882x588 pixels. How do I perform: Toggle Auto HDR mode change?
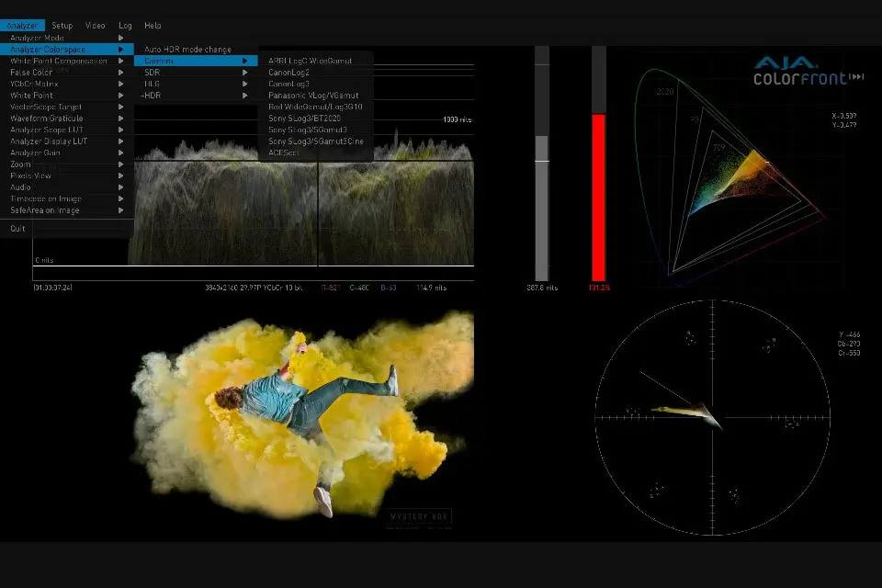[x=187, y=49]
